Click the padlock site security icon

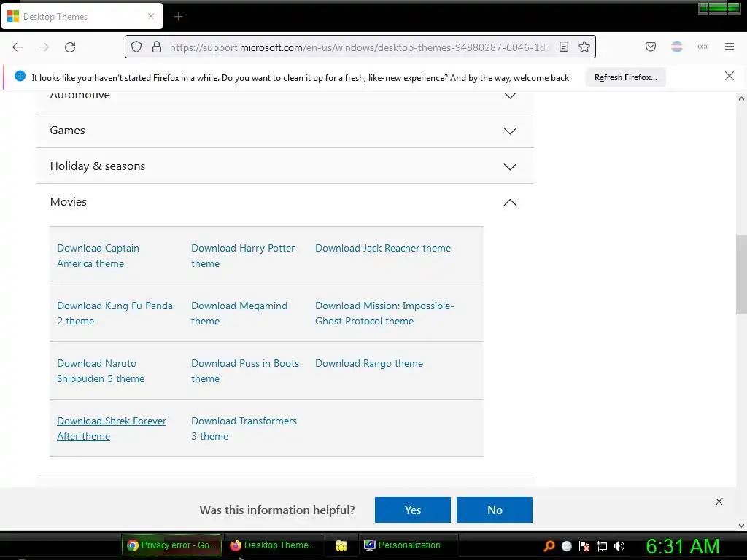coord(157,47)
